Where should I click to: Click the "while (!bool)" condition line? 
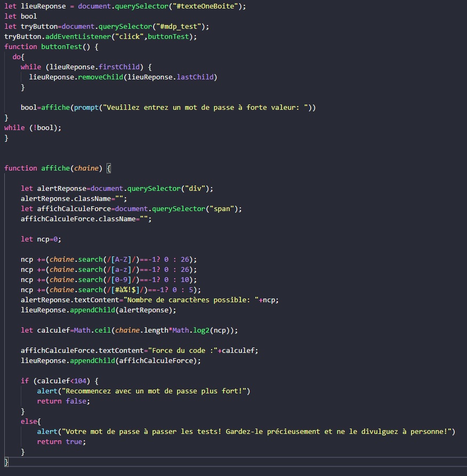(33, 128)
